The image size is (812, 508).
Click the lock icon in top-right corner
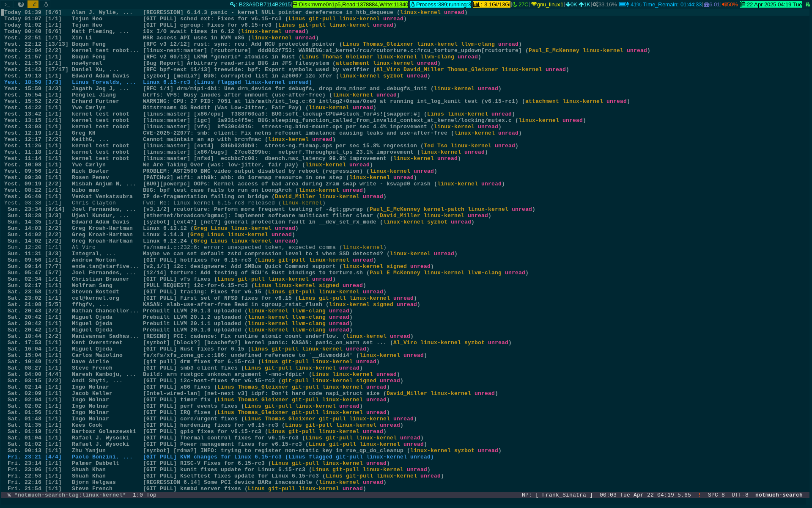[x=807, y=5]
